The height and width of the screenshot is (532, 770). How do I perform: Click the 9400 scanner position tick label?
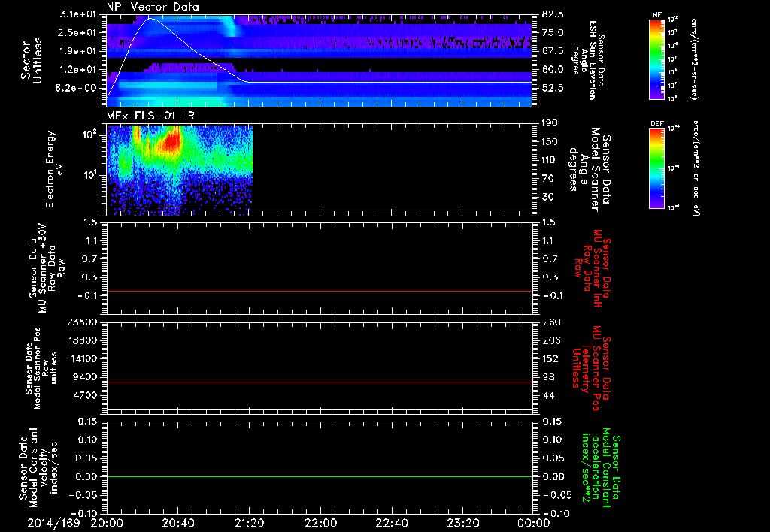point(85,377)
